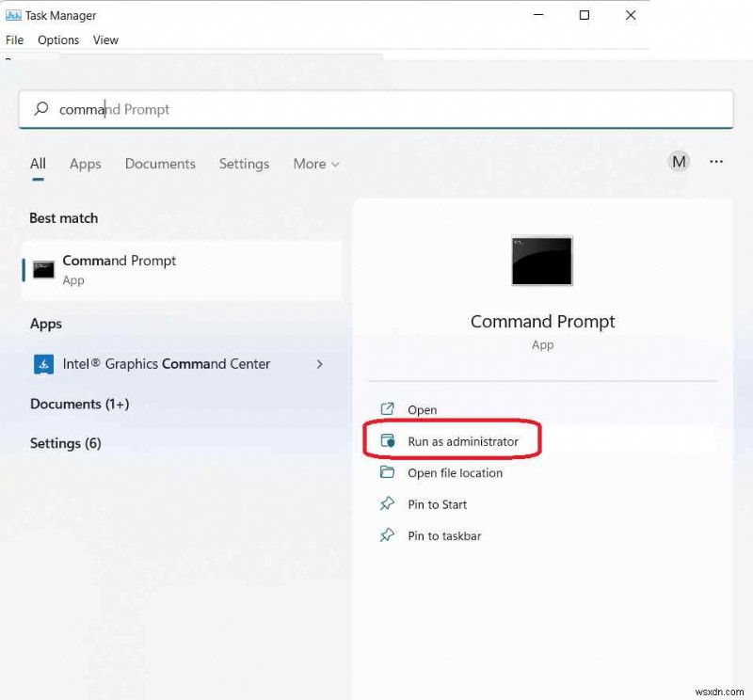753x700 pixels.
Task: Expand the More filters dropdown
Action: click(315, 164)
